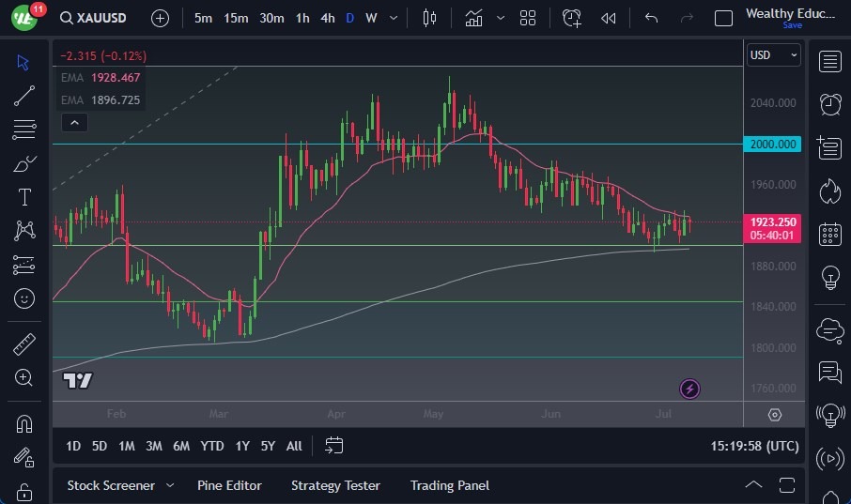Image resolution: width=851 pixels, height=504 pixels.
Task: Open the Pine Editor tab
Action: point(229,485)
